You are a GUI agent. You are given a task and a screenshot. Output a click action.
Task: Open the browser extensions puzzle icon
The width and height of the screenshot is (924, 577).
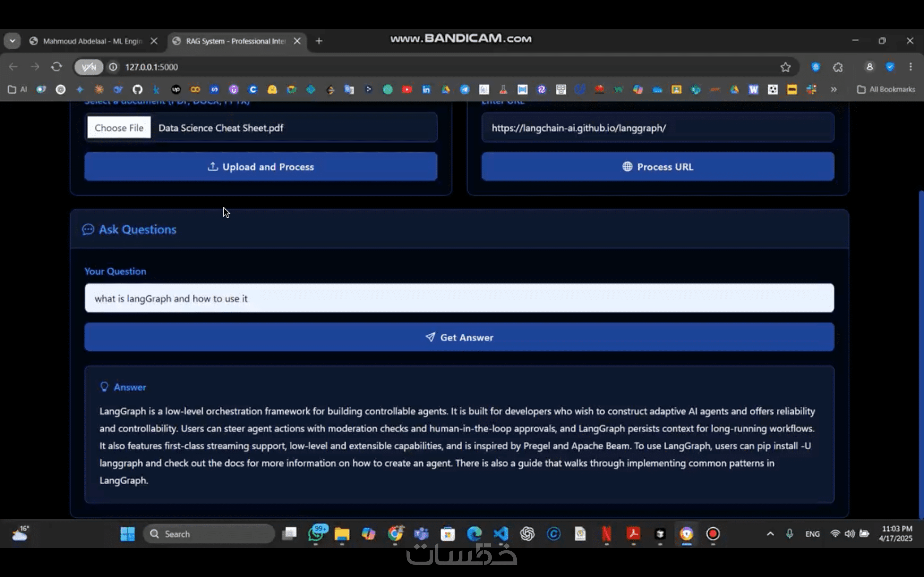(x=838, y=67)
